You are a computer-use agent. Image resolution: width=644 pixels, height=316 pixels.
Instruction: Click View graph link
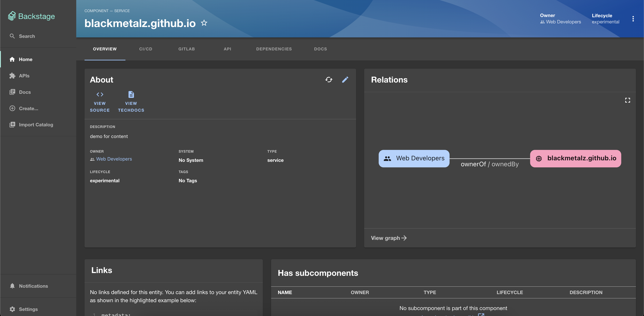[x=388, y=238]
